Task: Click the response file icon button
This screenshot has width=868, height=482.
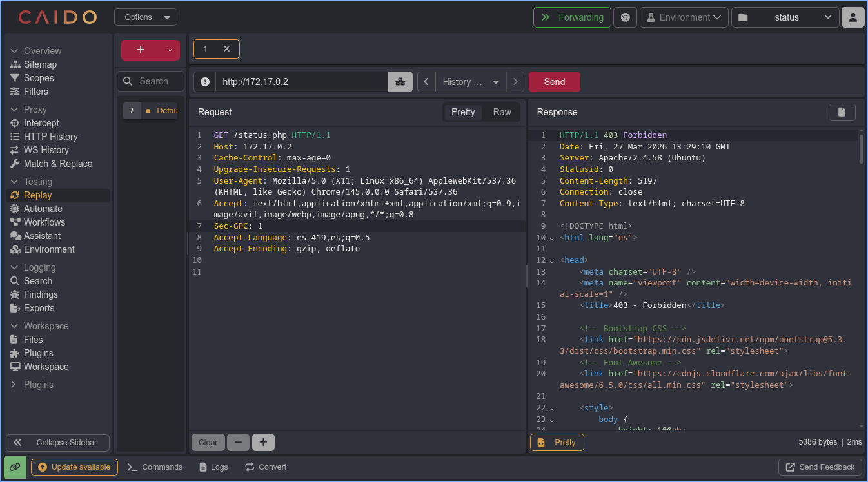Action: (x=842, y=112)
